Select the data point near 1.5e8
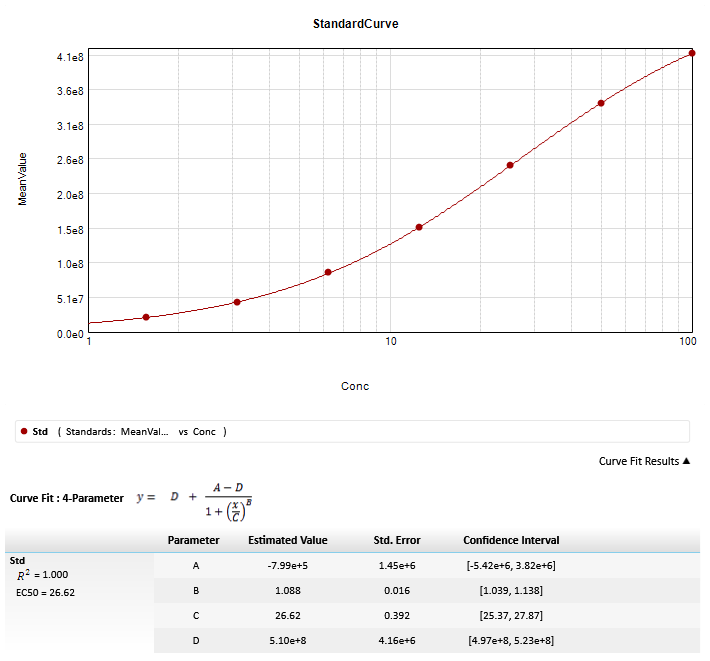Image resolution: width=710 pixels, height=661 pixels. pos(419,227)
